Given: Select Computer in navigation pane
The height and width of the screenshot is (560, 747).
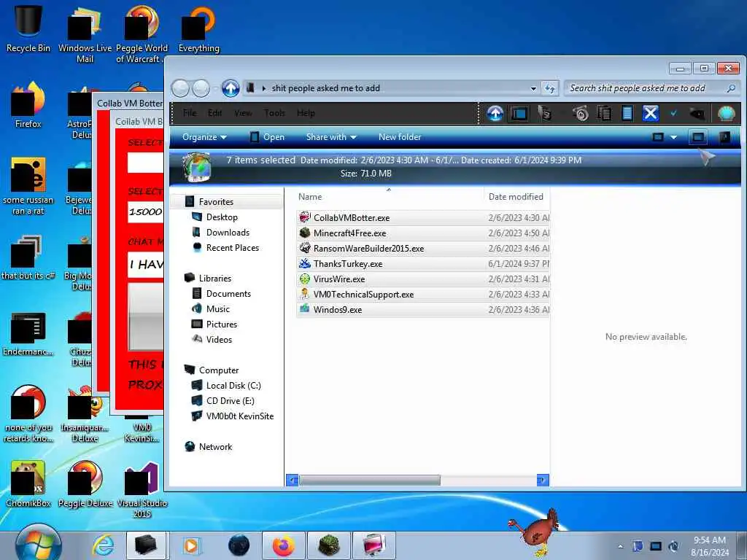Looking at the screenshot, I should click(219, 370).
